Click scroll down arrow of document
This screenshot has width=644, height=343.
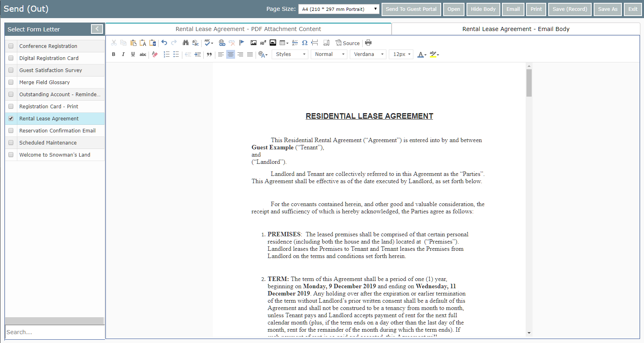pos(529,333)
